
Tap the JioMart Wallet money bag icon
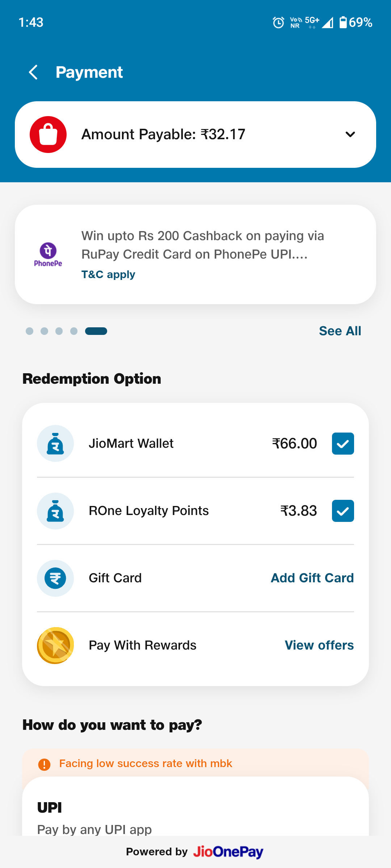55,443
